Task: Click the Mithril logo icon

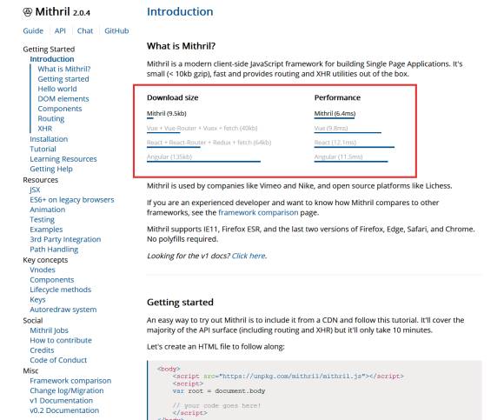Action: (28, 12)
